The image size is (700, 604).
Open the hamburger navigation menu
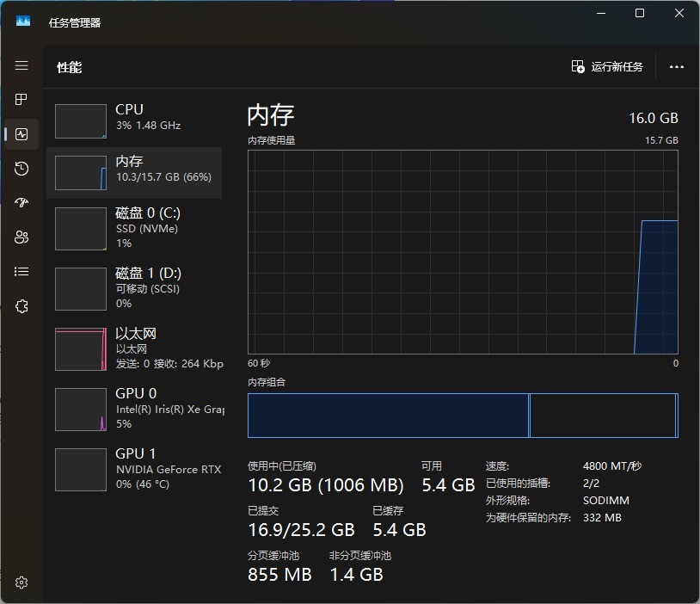click(x=21, y=65)
